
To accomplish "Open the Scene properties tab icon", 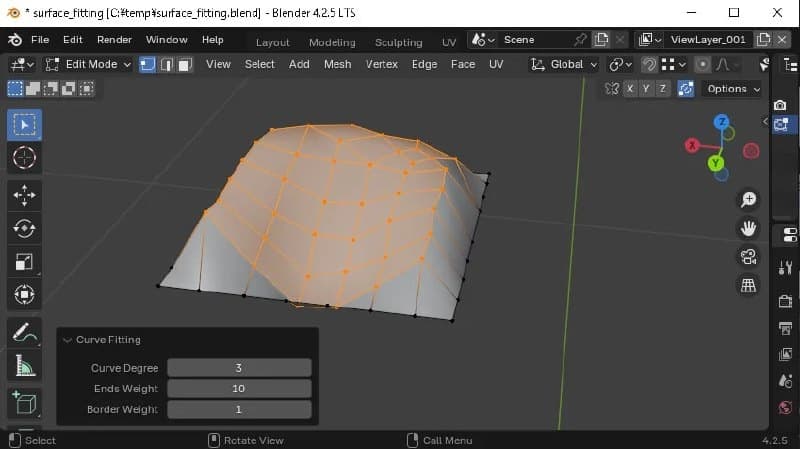I will point(786,381).
